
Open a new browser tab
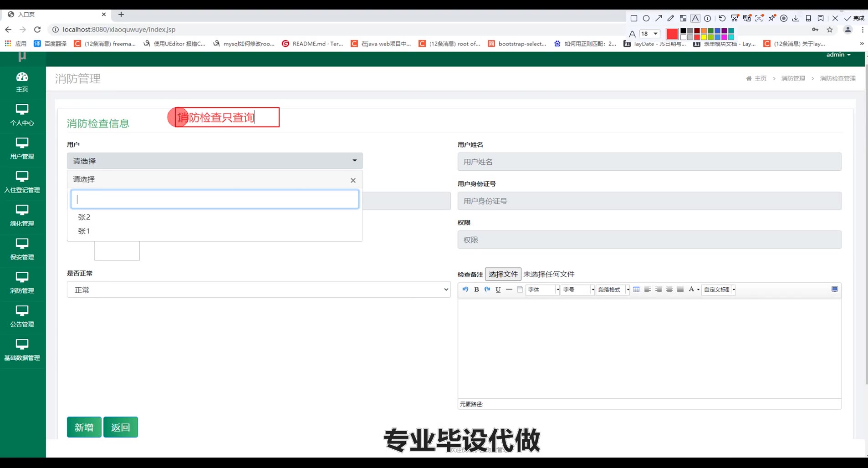click(x=121, y=15)
